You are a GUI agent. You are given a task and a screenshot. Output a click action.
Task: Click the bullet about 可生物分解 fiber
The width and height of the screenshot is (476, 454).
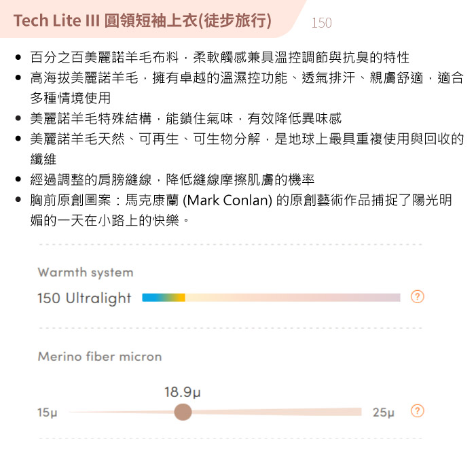pyautogui.click(x=246, y=149)
